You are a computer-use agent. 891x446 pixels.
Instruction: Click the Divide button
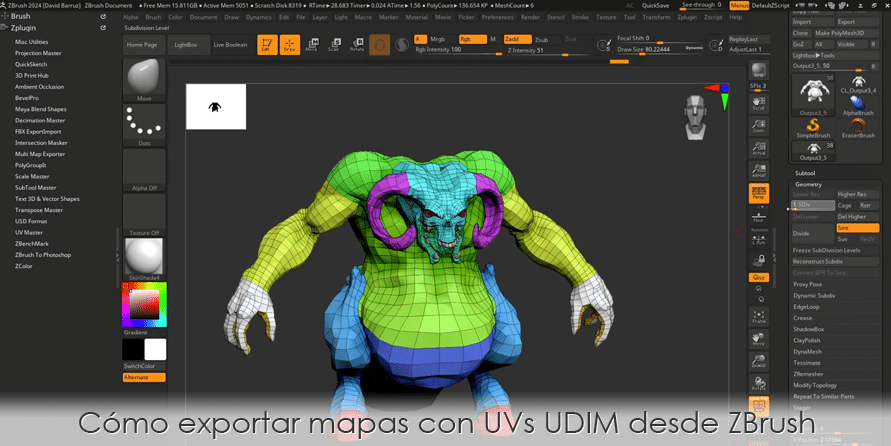tap(813, 234)
